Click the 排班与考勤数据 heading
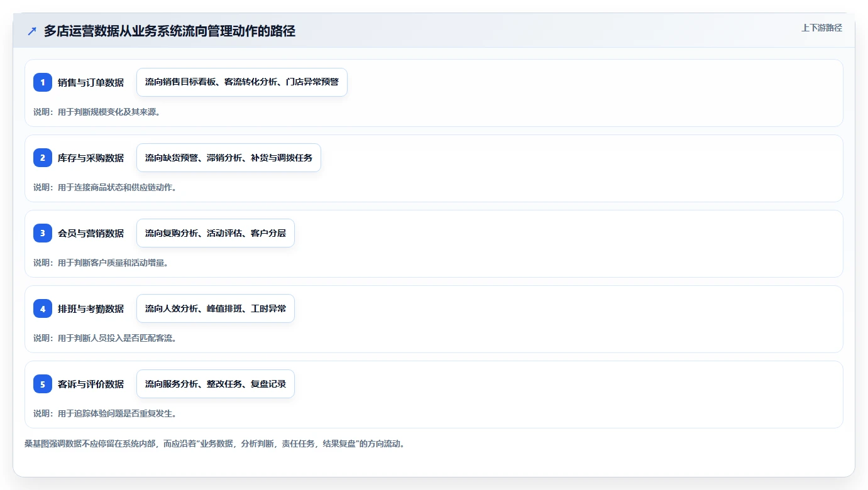The height and width of the screenshot is (490, 868). click(x=91, y=308)
